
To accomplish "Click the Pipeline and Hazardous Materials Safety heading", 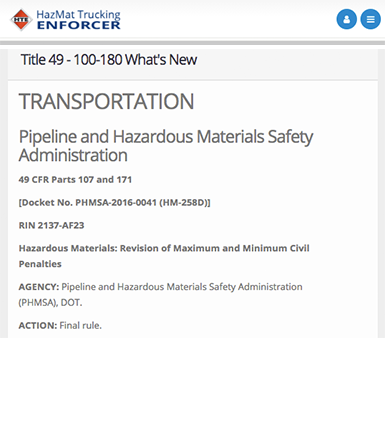I will (x=166, y=137).
